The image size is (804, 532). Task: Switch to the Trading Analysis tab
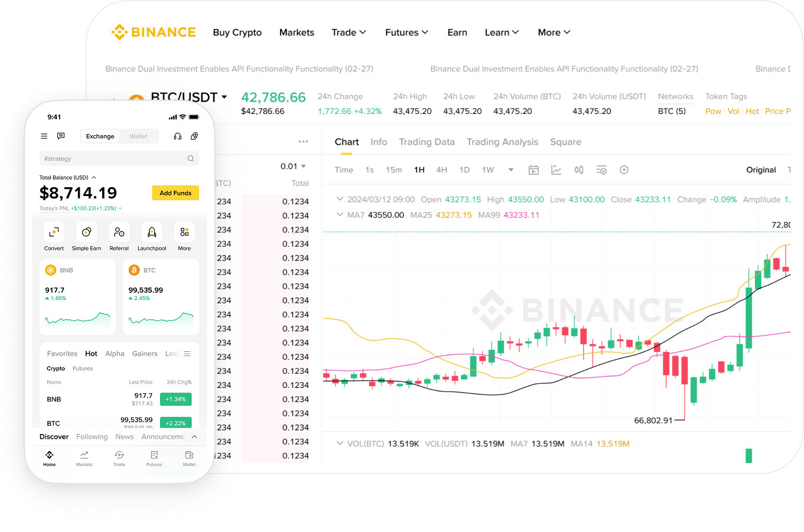point(503,142)
